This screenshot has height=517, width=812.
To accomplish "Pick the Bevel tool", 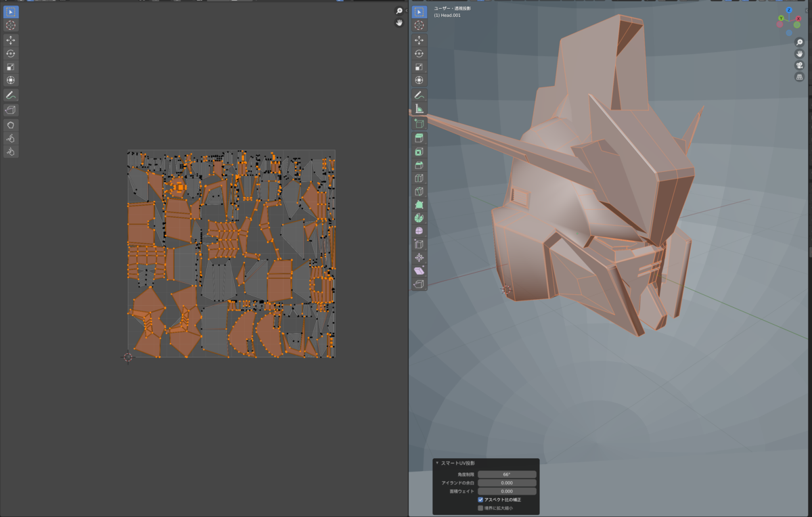I will tap(420, 165).
